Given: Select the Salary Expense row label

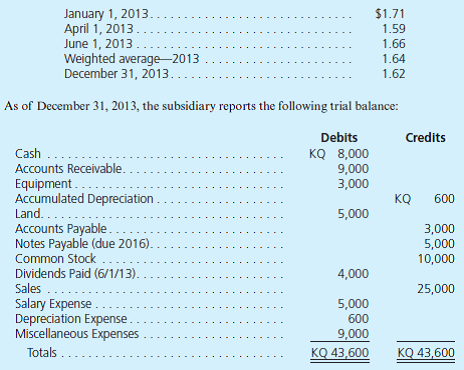Looking at the screenshot, I should [53, 304].
